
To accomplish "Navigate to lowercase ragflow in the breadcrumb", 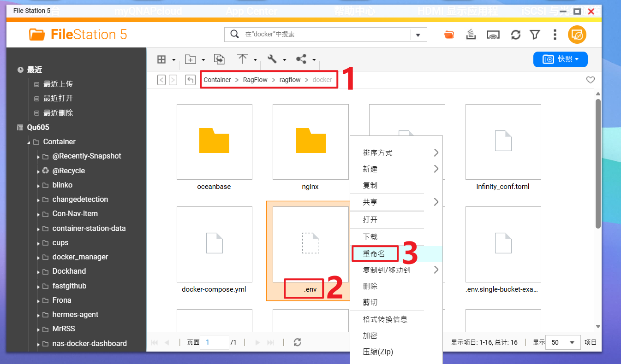I will click(290, 80).
